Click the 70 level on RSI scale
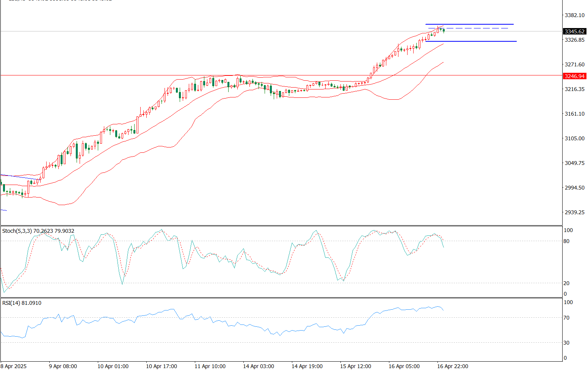Viewport: 588px width, 370px height. (566, 318)
